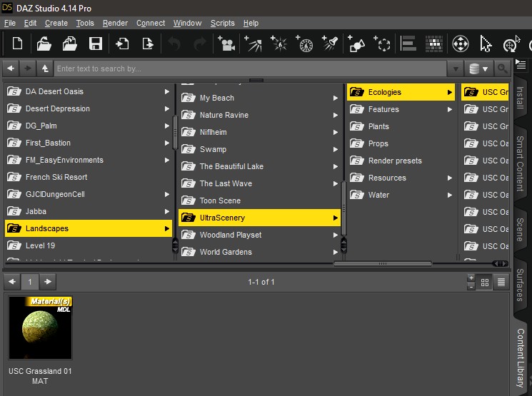This screenshot has height=396, width=532.
Task: Create a new spotlight
Action: click(330, 44)
